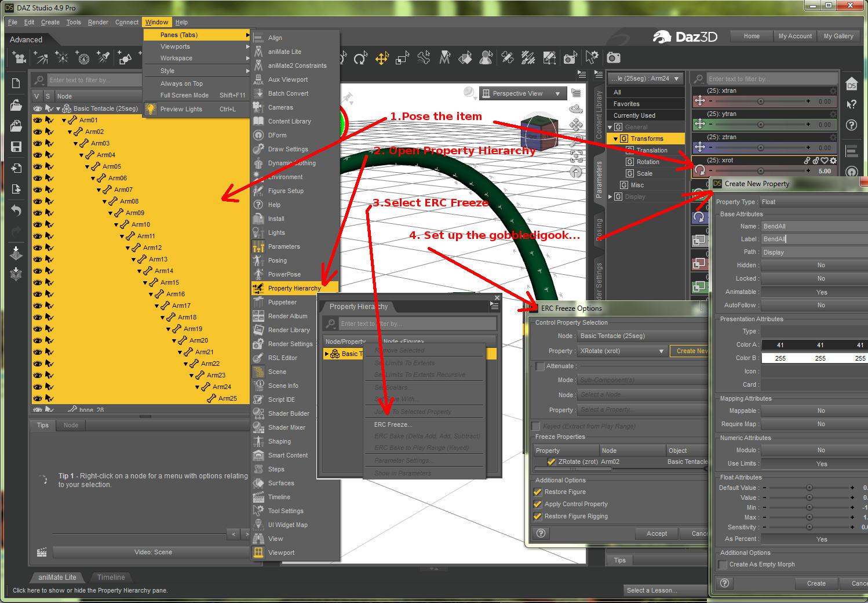Click the xrot slider handle
The width and height of the screenshot is (868, 603).
pos(761,171)
